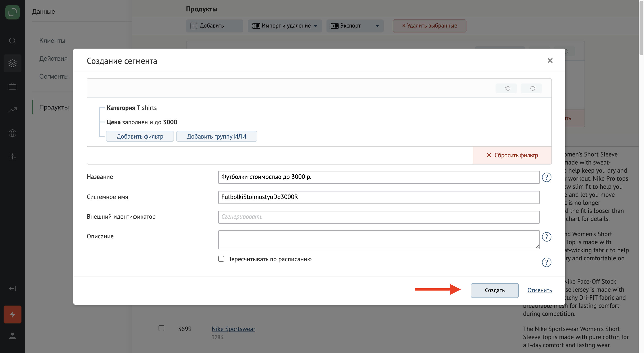Select the layers data icon in the sidebar
The image size is (644, 353).
(x=12, y=63)
